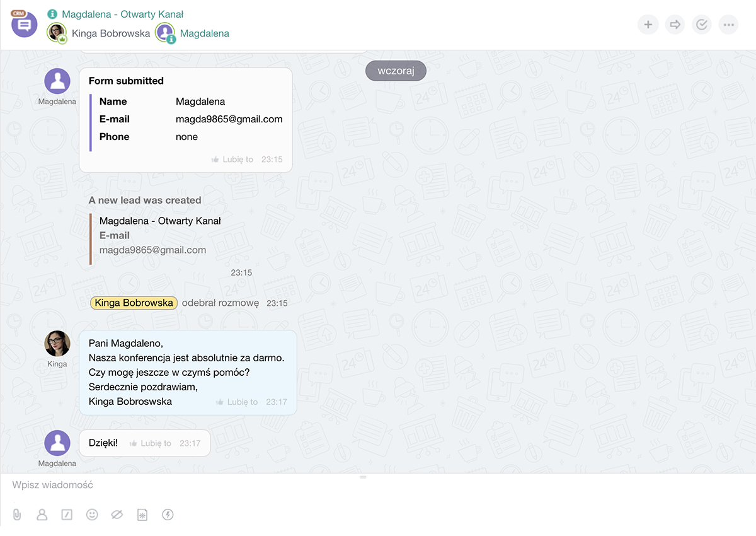
Task: Open the three-dots more options menu
Action: point(728,25)
